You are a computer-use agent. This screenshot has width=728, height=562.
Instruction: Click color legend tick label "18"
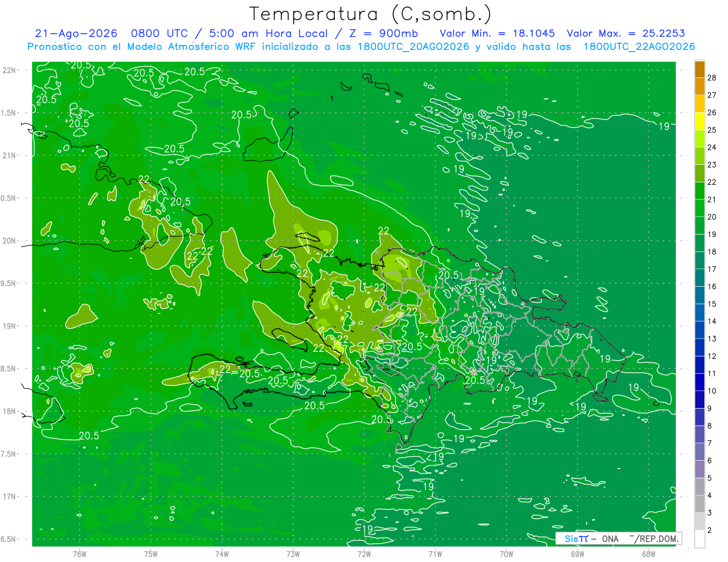(712, 252)
